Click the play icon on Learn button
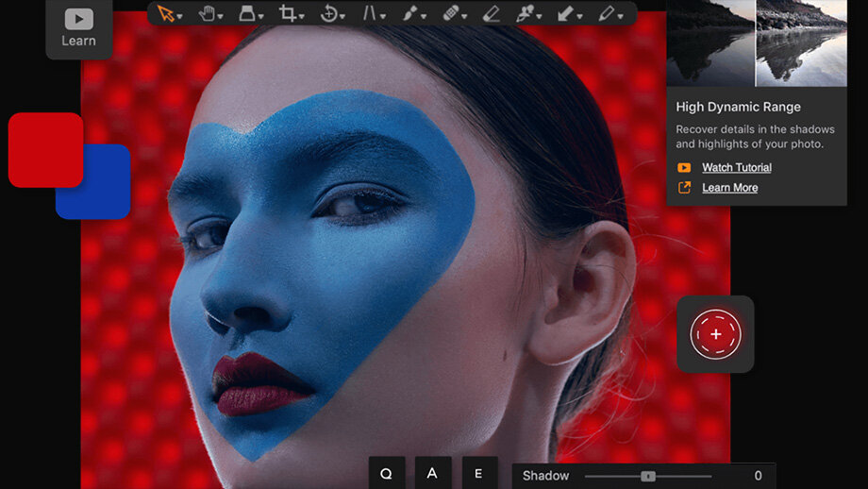The width and height of the screenshot is (868, 489). tap(78, 19)
